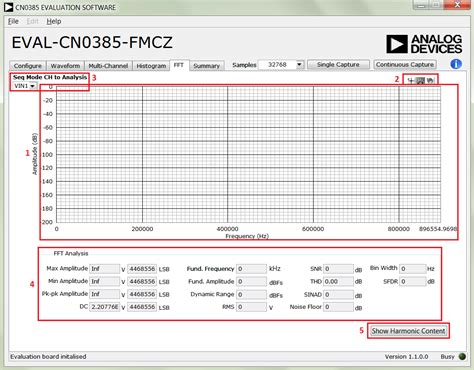This screenshot has height=370, width=474.
Task: Close the evaluation software window
Action: (x=457, y=5)
